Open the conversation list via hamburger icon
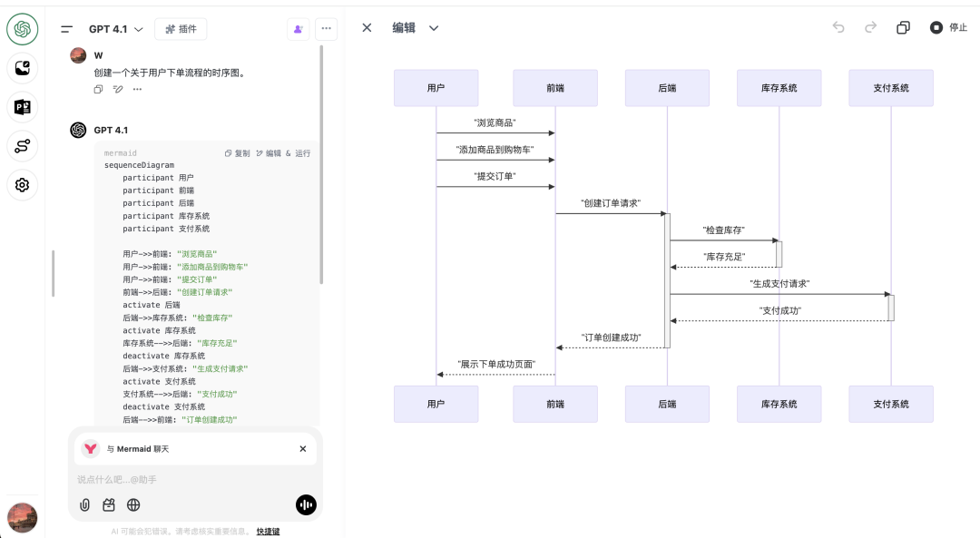 coord(65,28)
